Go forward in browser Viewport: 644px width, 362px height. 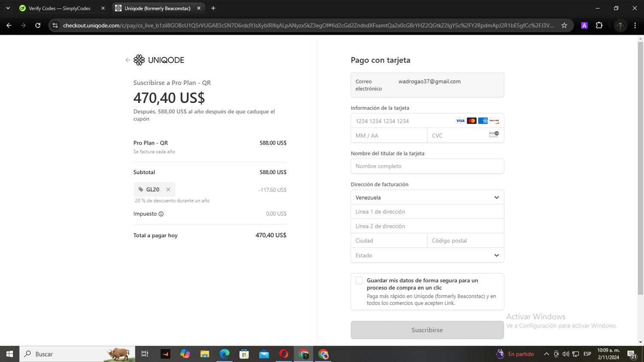coord(23,26)
